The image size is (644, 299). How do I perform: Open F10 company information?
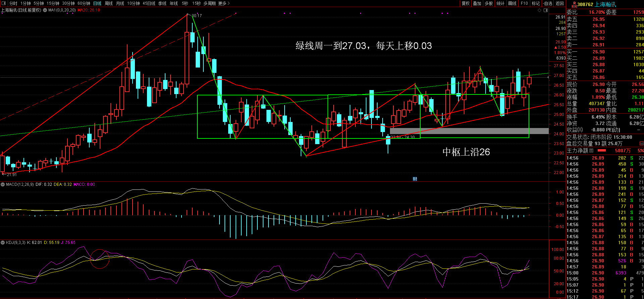(x=524, y=3)
